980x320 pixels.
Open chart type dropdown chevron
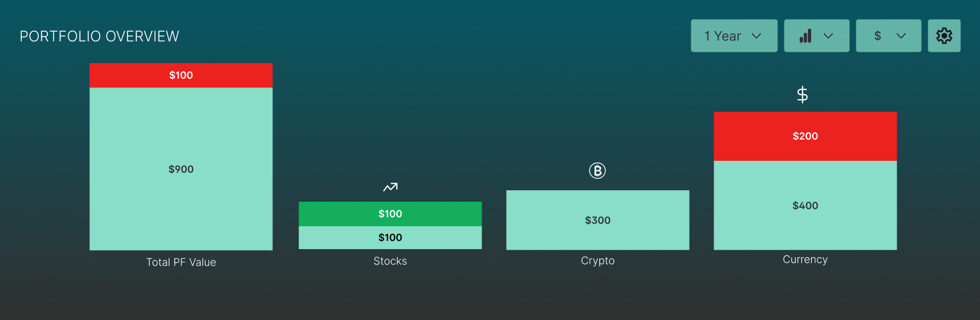point(829,36)
